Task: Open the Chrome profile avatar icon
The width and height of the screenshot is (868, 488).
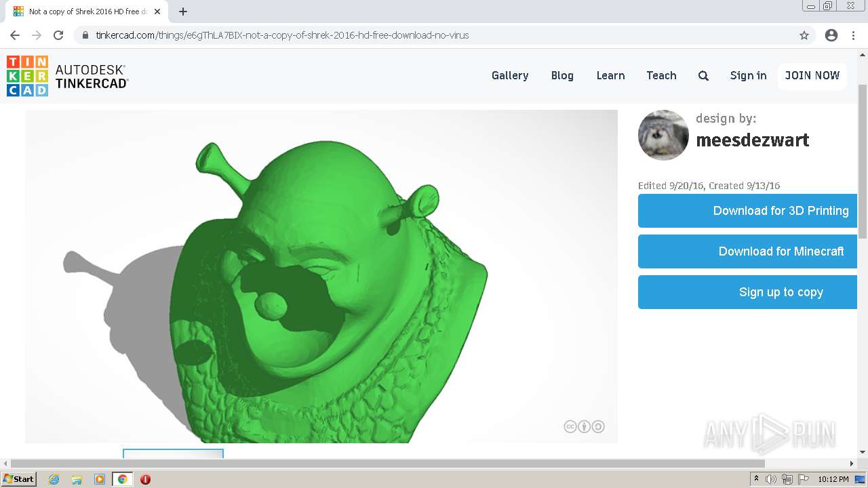Action: click(831, 35)
